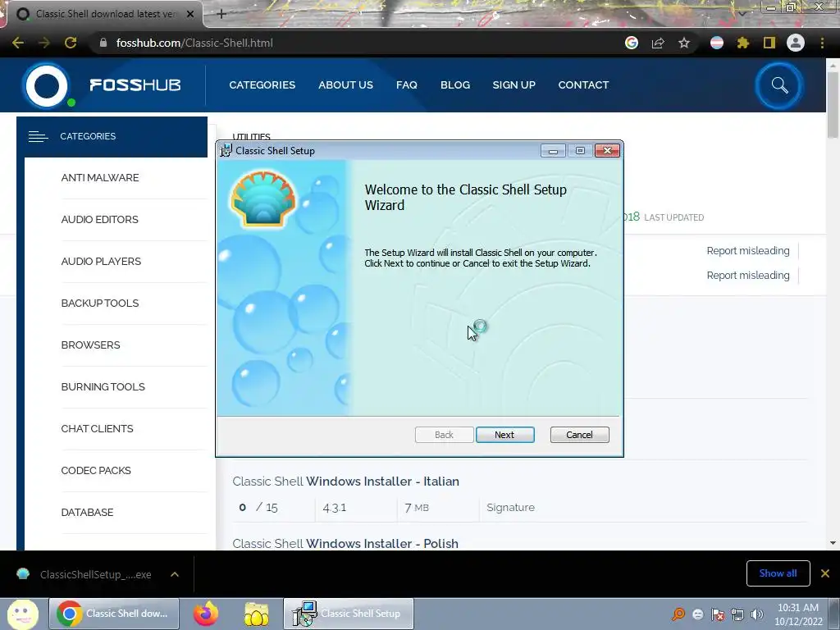Open the Google icon in the address bar
Image resolution: width=840 pixels, height=630 pixels.
[632, 43]
